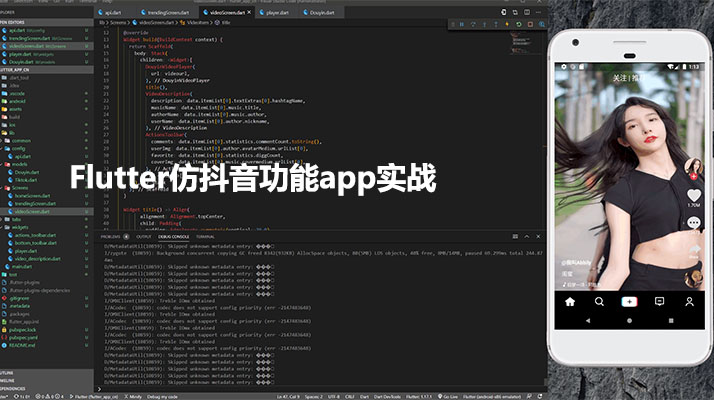
Task: Expand the DEPENDENCIES section at sidebar bottom
Action: (x=46, y=389)
